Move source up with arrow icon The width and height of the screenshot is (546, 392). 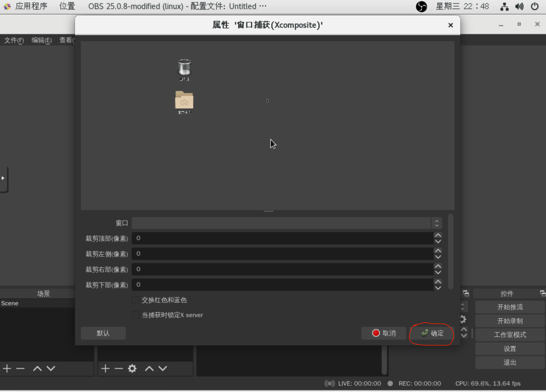(149, 368)
